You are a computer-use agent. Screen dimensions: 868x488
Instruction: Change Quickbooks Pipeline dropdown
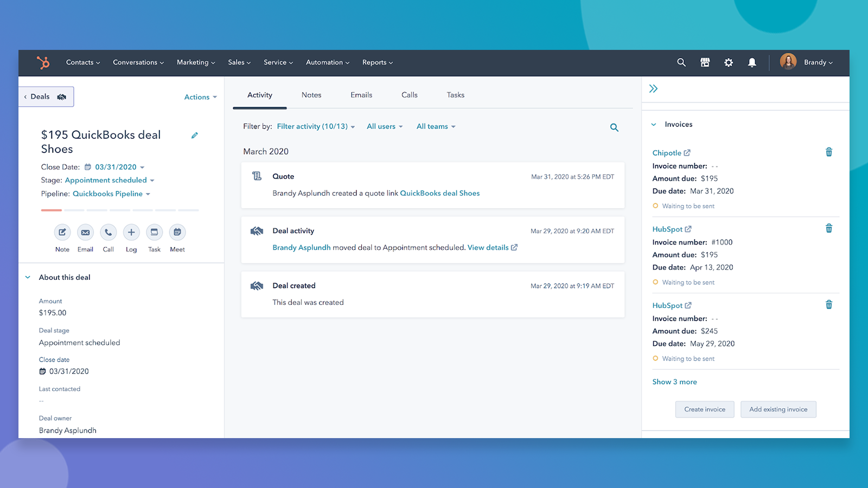pyautogui.click(x=111, y=194)
